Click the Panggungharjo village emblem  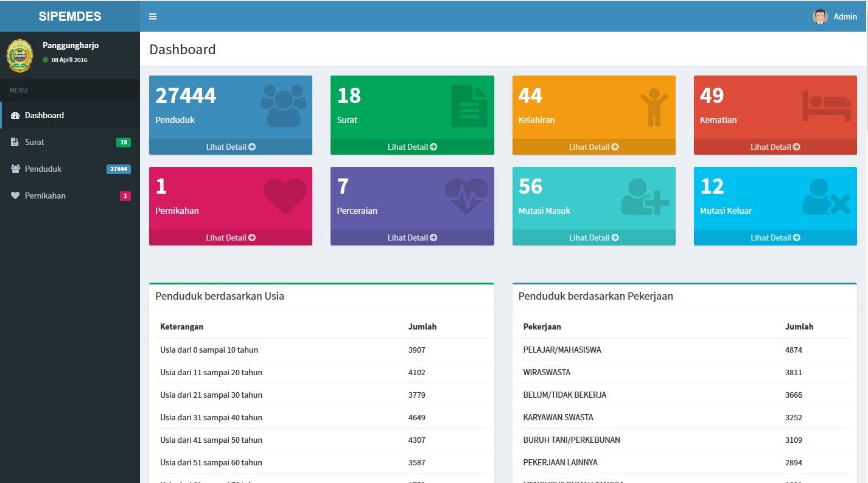(19, 55)
